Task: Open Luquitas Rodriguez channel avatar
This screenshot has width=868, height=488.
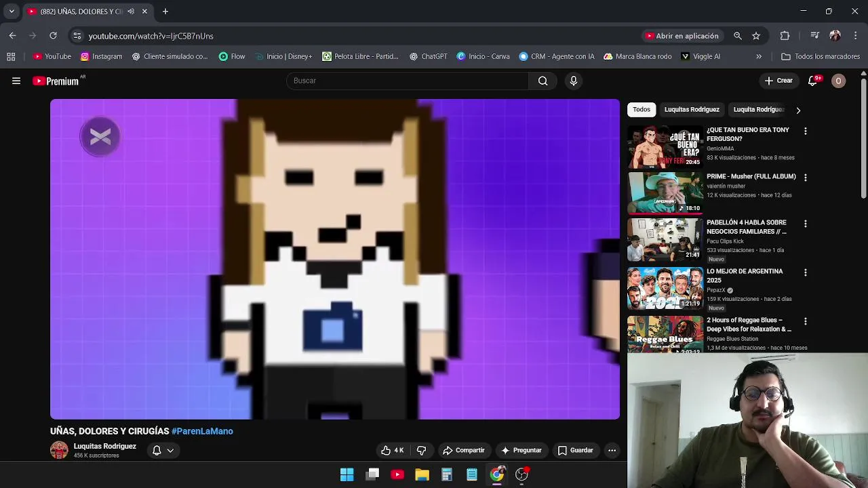Action: click(59, 451)
